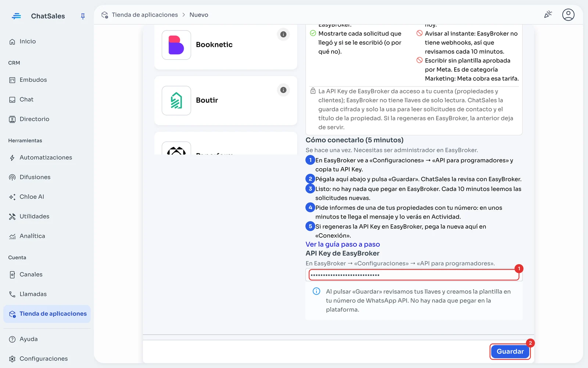Click the Analítica chart icon
This screenshot has width=588, height=368.
click(x=12, y=236)
